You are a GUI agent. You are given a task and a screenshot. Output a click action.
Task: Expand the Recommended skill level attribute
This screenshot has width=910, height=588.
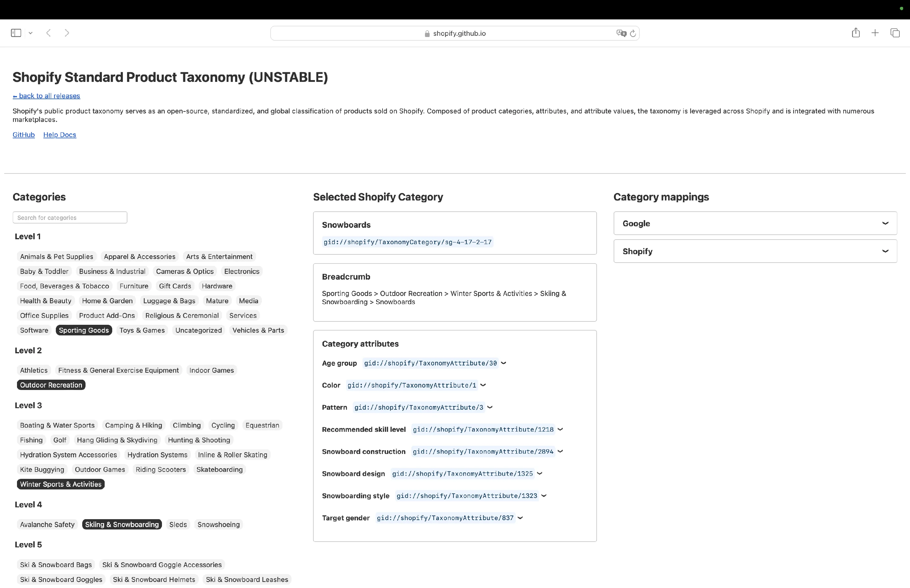(x=560, y=429)
